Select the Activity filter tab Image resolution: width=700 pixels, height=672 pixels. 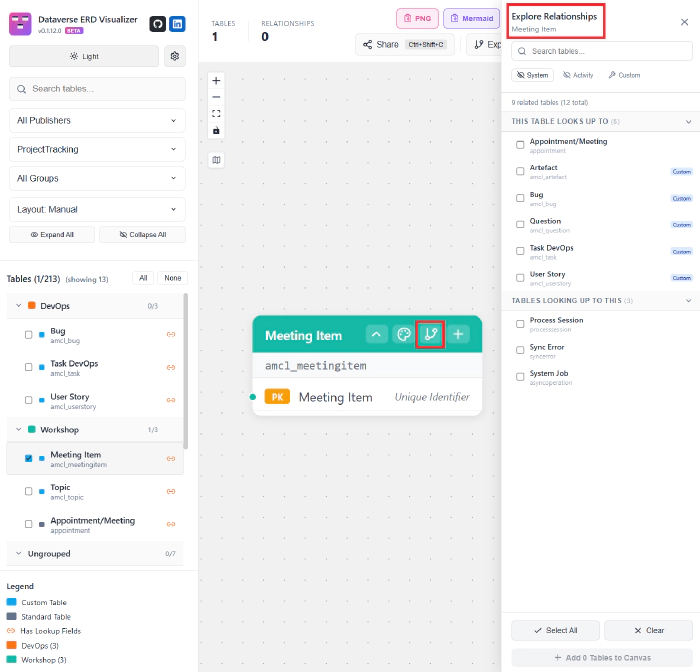click(x=578, y=75)
